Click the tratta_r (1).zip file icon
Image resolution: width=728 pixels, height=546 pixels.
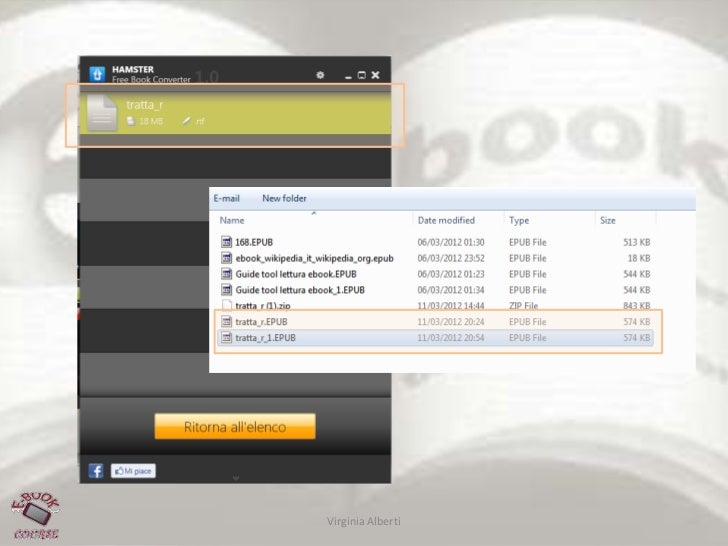226,305
